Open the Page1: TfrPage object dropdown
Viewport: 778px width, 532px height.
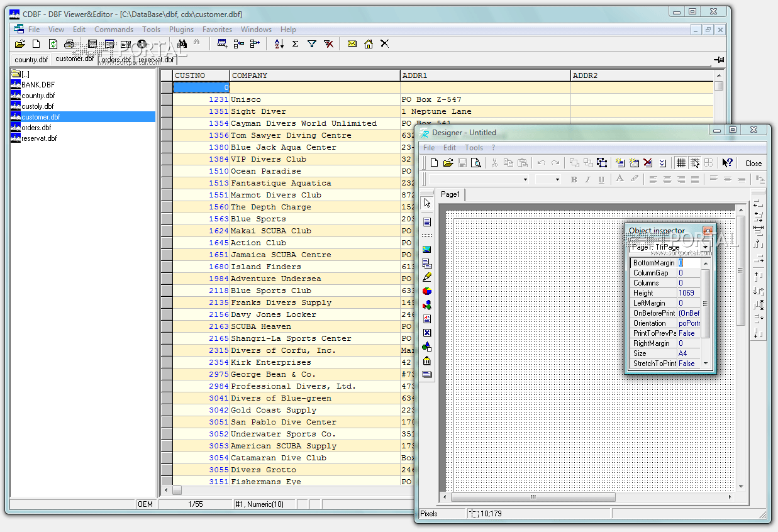(705, 248)
